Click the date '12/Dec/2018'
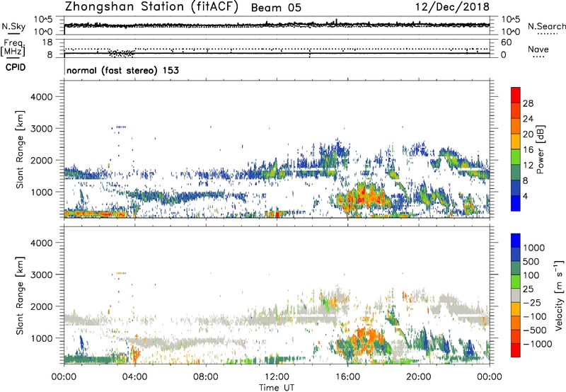The image size is (566, 392). click(452, 6)
